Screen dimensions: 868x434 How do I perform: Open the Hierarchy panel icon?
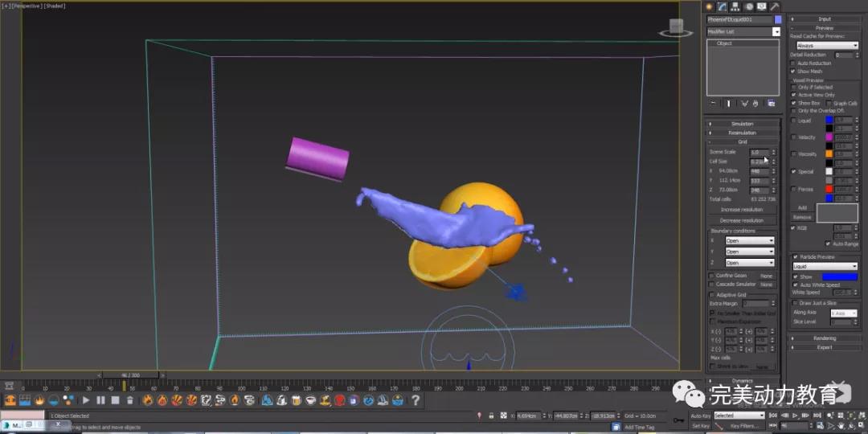(736, 6)
